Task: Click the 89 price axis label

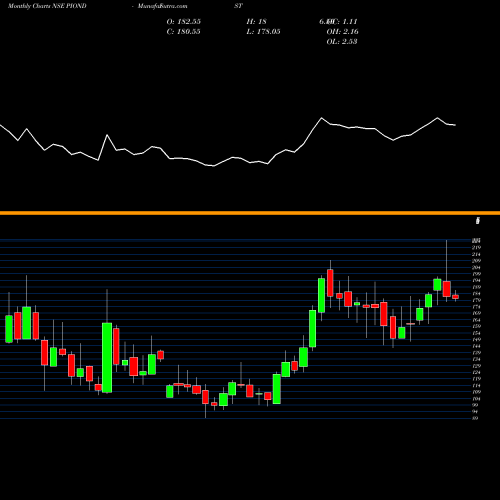Action: click(476, 418)
